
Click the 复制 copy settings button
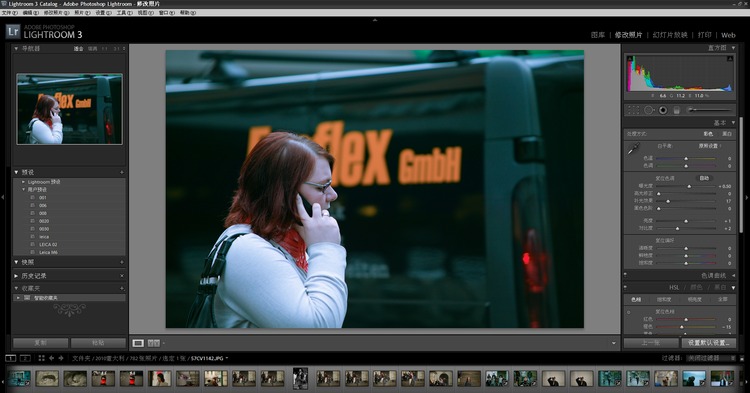[41, 343]
